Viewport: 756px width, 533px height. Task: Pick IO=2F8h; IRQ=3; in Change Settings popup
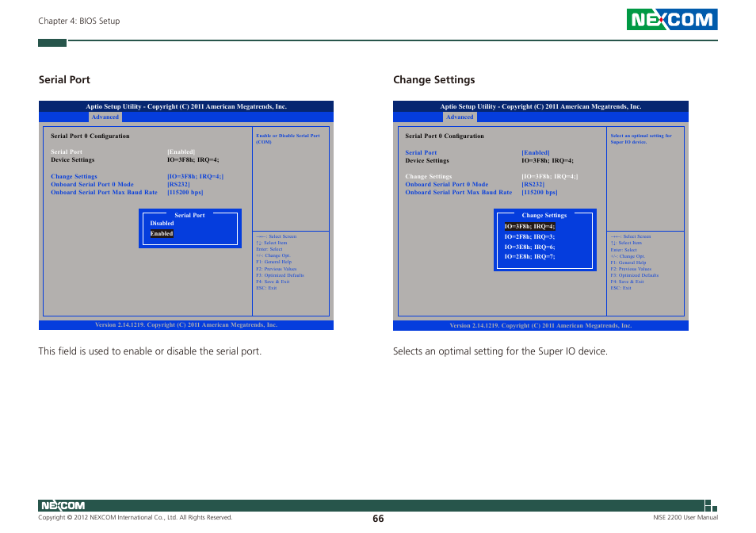tap(530, 237)
